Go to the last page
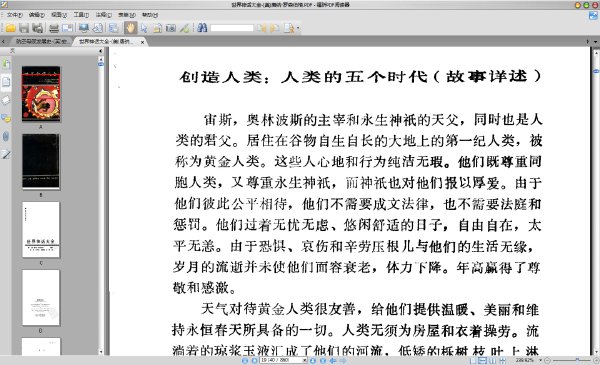The image size is (600, 365). 323,360
